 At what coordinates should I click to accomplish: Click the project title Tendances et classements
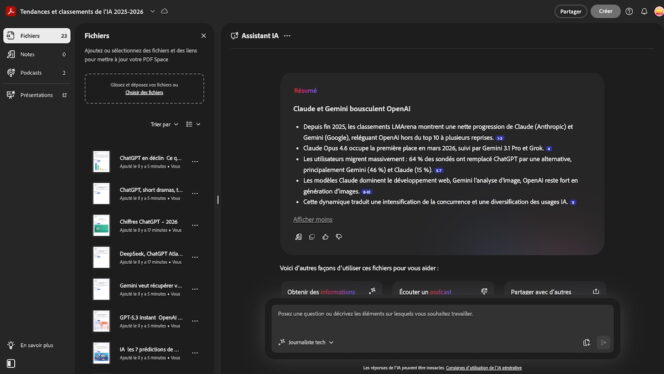tap(82, 11)
